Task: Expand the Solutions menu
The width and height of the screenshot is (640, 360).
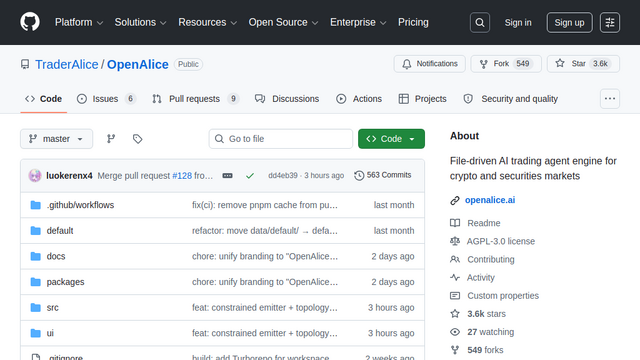Action: click(x=140, y=22)
